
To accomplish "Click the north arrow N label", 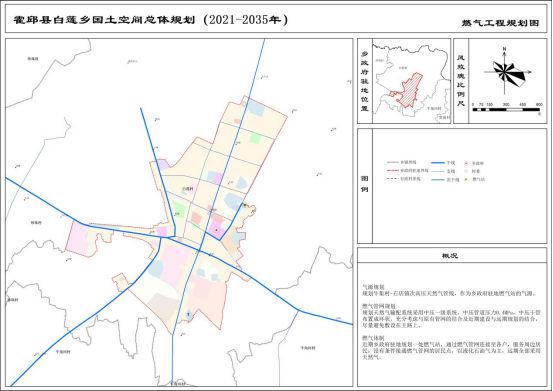I will (505, 49).
